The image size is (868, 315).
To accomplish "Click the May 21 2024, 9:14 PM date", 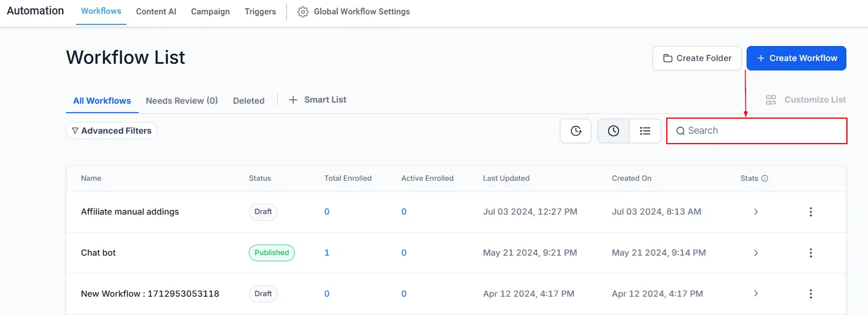I will (x=658, y=253).
